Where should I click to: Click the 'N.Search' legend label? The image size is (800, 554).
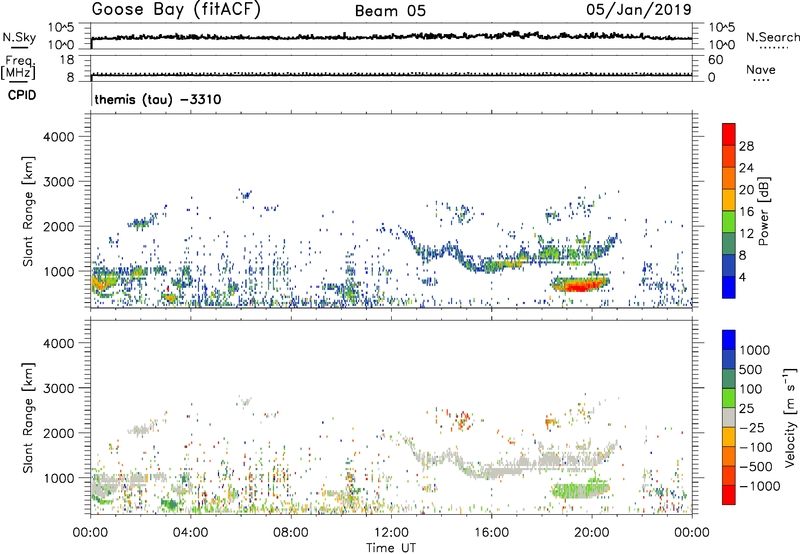pos(772,37)
